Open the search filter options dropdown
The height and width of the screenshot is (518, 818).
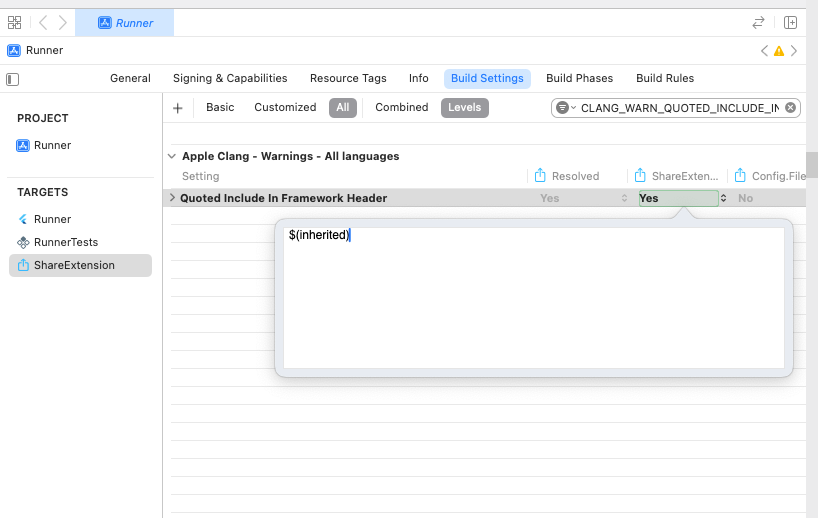566,108
